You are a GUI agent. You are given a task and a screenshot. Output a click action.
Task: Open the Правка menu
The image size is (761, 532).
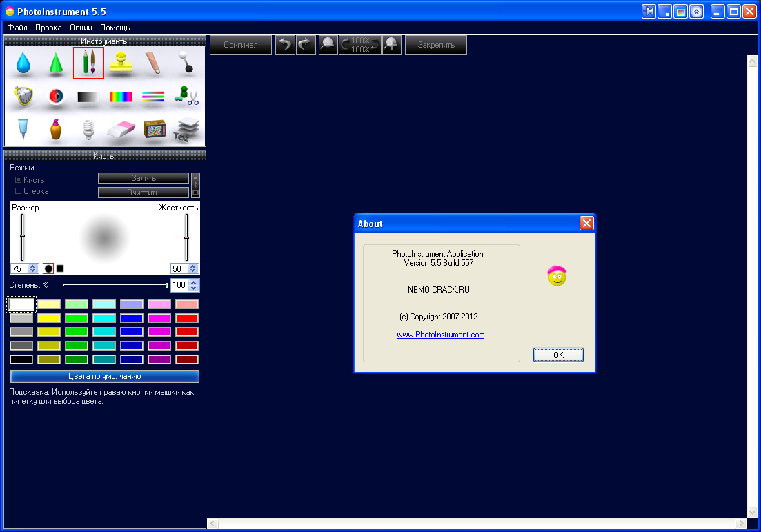[x=48, y=27]
